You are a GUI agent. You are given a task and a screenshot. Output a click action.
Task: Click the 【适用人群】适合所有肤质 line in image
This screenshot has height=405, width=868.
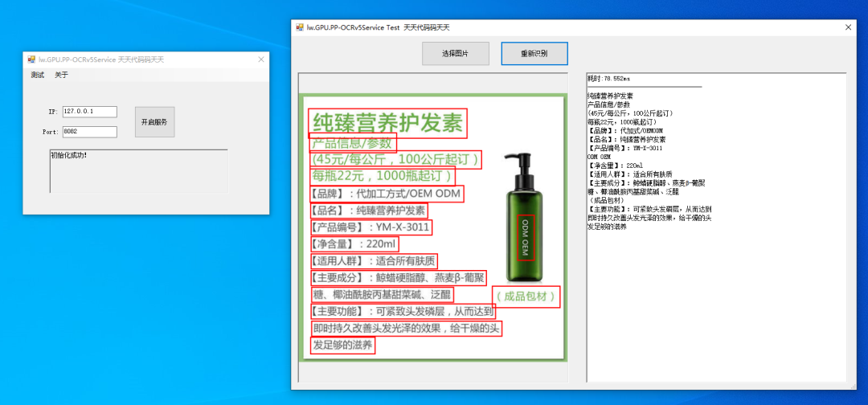[373, 260]
